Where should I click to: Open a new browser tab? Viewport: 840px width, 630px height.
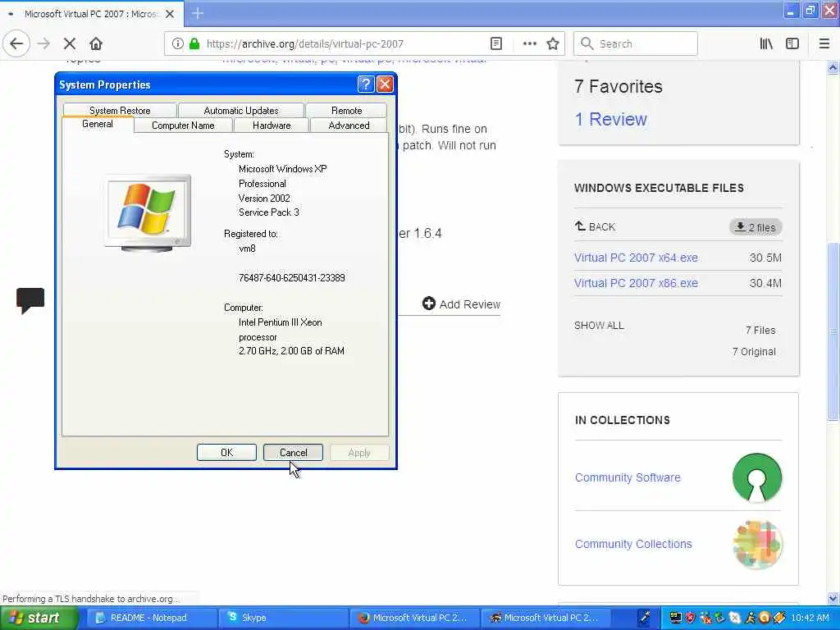[x=197, y=13]
